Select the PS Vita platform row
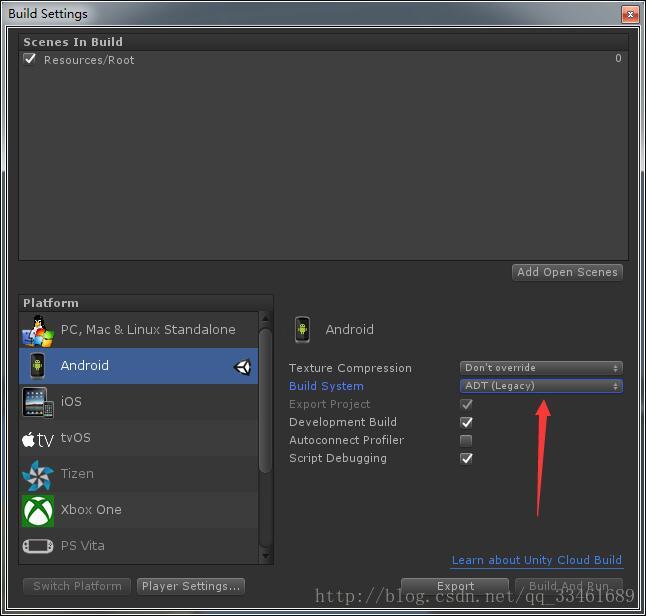646x616 pixels. [x=139, y=546]
